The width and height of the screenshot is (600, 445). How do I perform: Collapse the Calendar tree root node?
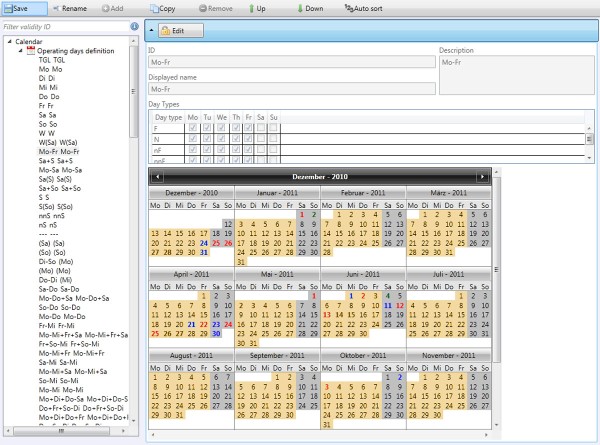[x=9, y=42]
